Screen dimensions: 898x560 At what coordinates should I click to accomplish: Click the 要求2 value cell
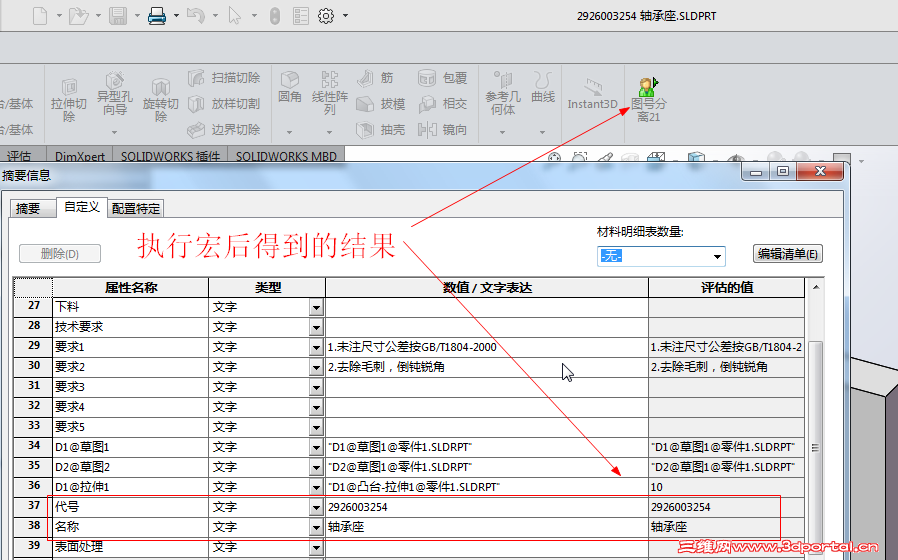[487, 366]
